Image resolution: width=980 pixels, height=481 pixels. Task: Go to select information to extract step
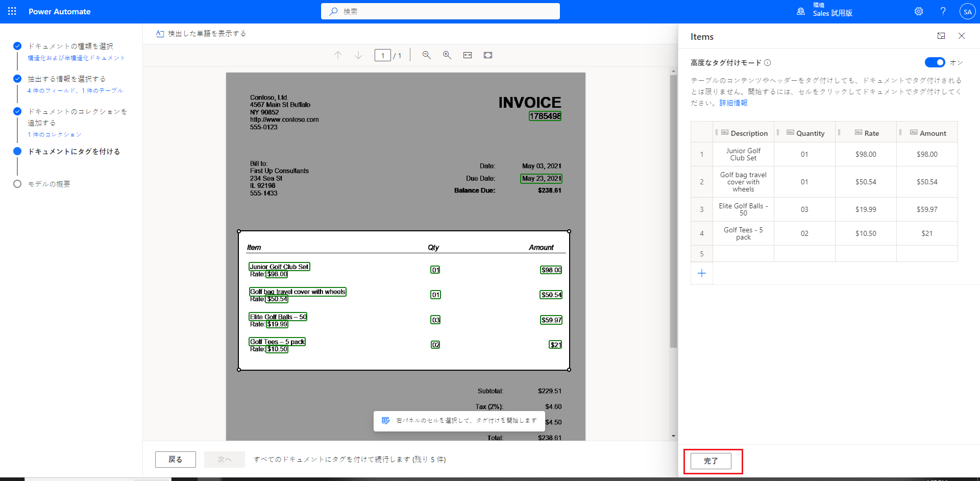pyautogui.click(x=66, y=79)
